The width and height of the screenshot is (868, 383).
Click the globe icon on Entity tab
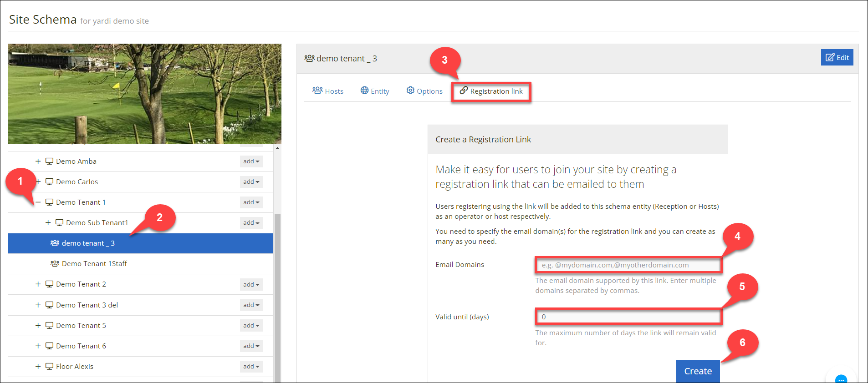364,91
